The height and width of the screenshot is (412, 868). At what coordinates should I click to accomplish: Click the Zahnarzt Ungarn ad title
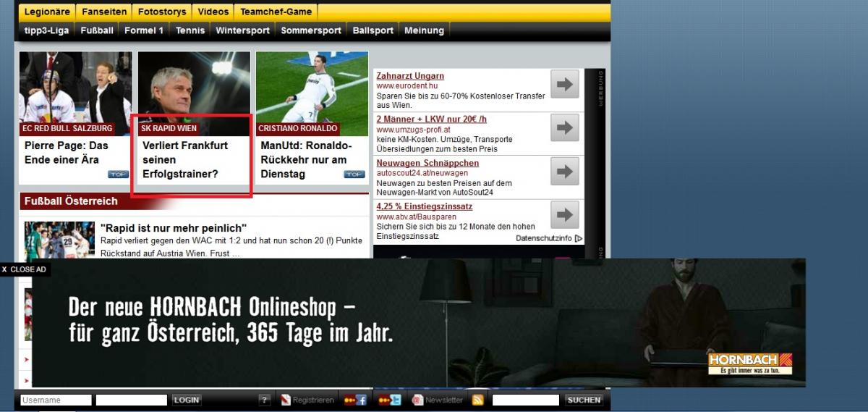click(410, 76)
